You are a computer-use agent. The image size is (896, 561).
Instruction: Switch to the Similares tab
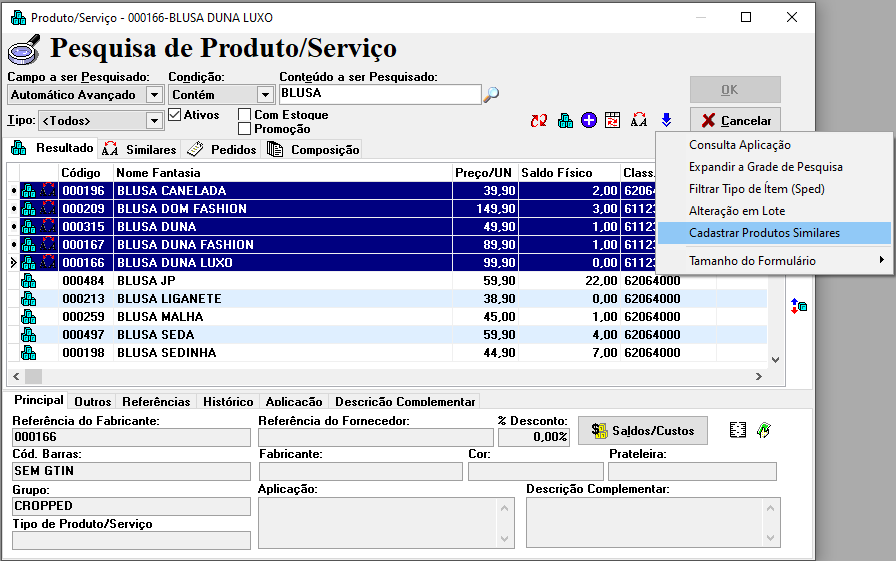tap(140, 150)
